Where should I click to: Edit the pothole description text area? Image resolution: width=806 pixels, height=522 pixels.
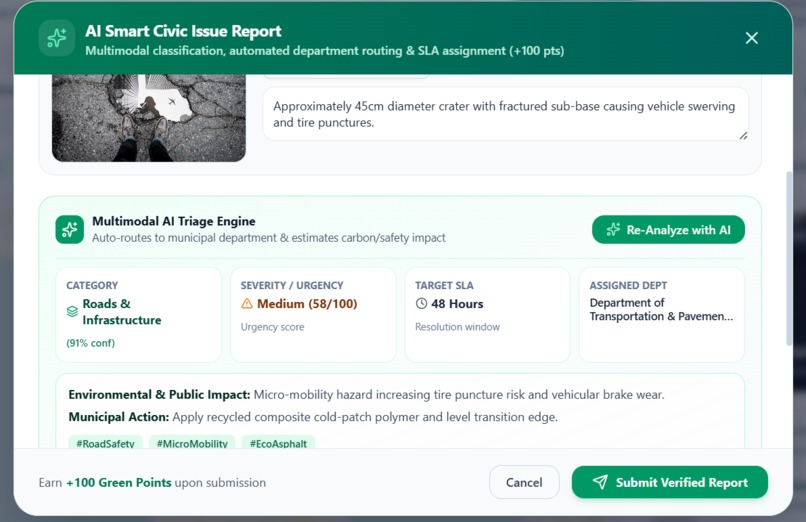click(505, 114)
